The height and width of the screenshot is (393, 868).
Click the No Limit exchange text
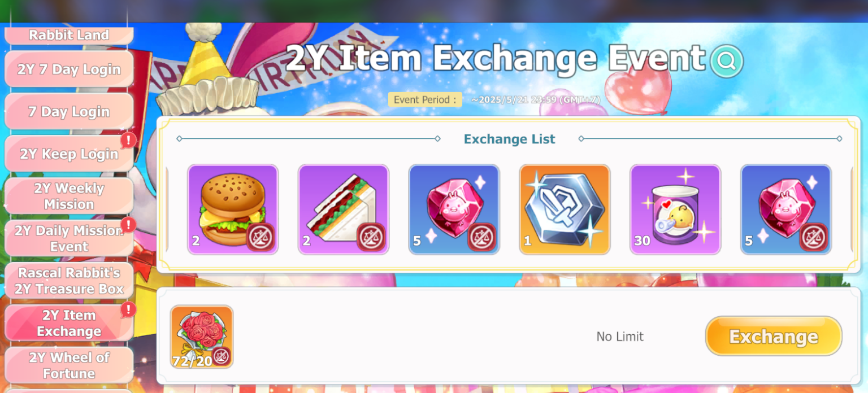point(620,337)
